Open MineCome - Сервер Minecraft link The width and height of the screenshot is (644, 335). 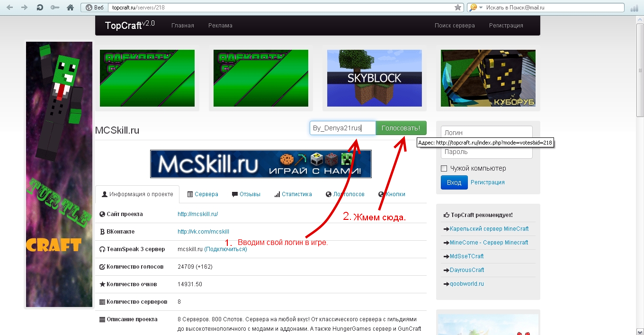pos(489,243)
